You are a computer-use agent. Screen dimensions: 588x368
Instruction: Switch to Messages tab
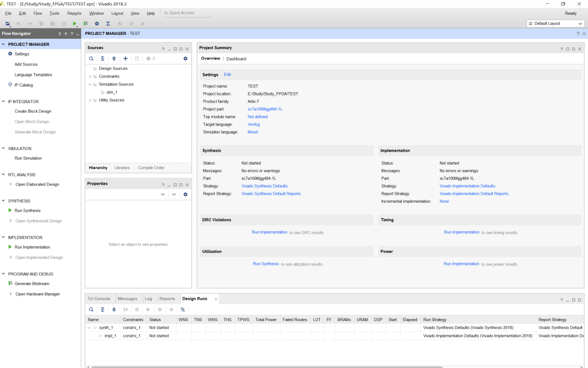tap(127, 299)
